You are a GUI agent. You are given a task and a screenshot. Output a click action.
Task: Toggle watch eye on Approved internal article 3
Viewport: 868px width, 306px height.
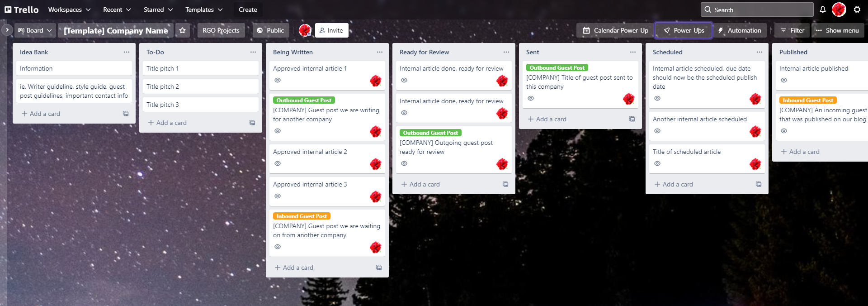click(x=278, y=196)
